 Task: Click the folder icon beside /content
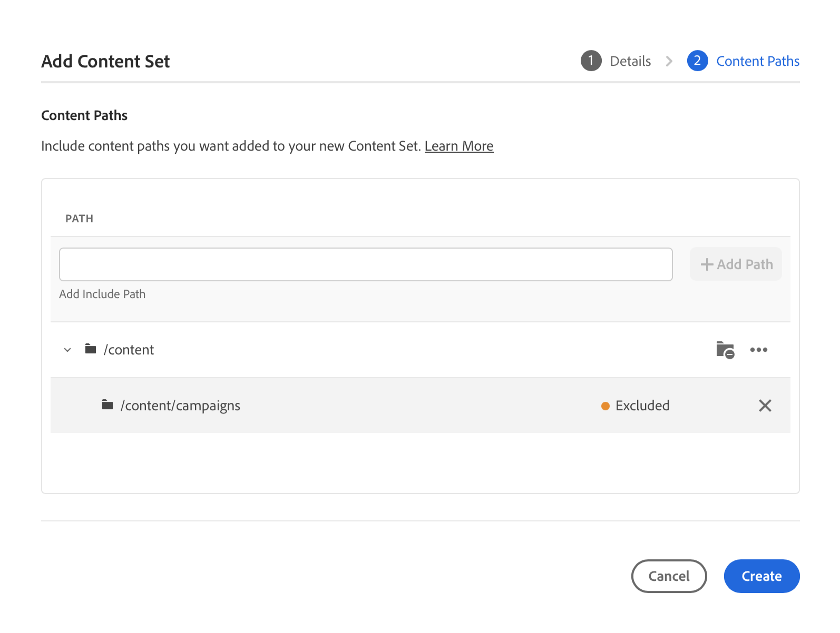coord(91,349)
